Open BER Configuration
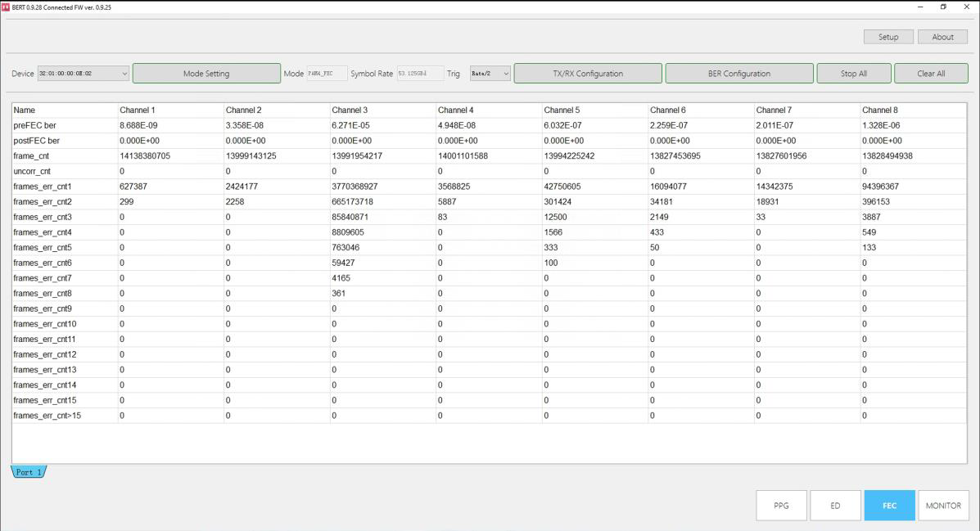This screenshot has height=531, width=980. (738, 74)
